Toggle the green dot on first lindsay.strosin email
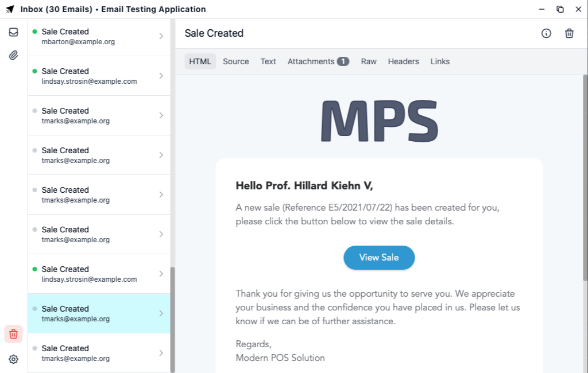Image resolution: width=588 pixels, height=373 pixels. (35, 71)
